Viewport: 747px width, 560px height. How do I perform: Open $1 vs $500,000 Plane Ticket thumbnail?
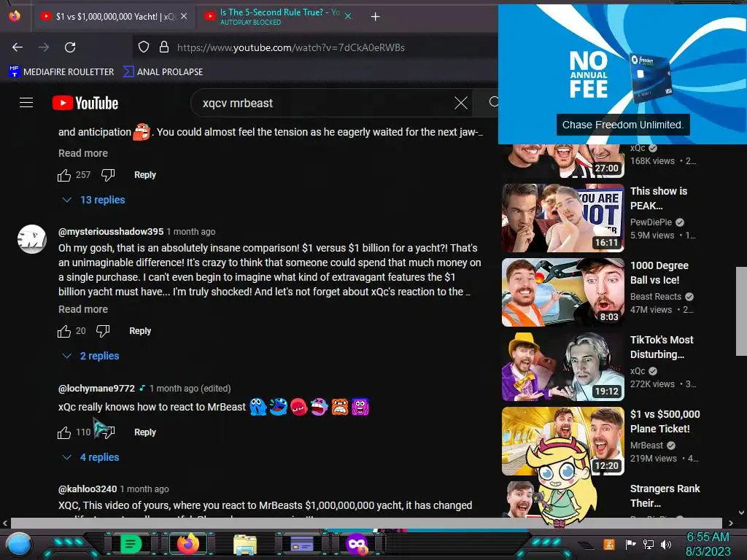point(562,441)
